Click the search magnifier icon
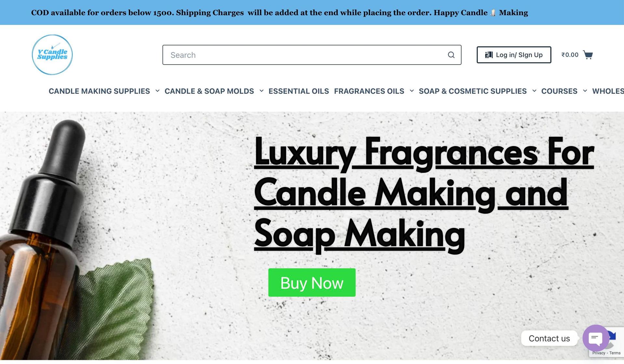 coord(451,55)
